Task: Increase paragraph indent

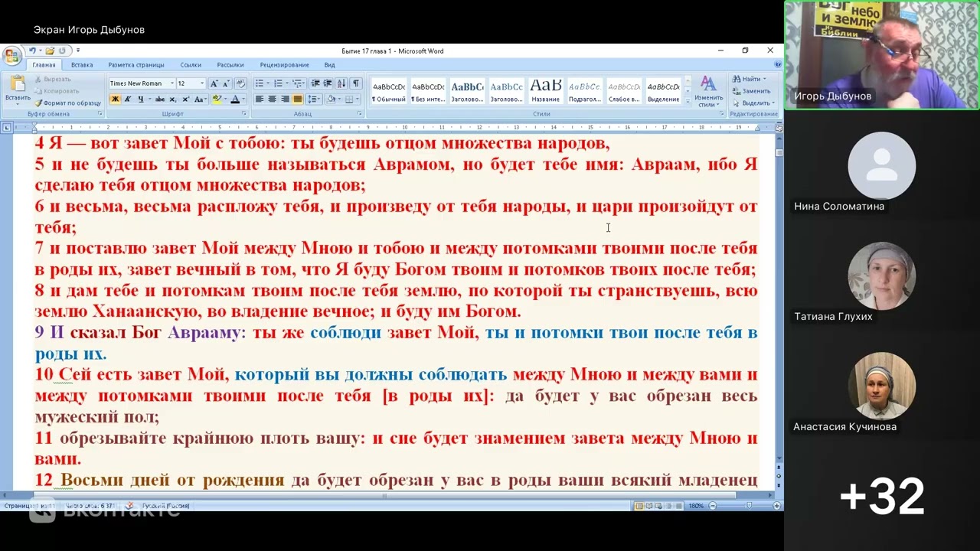Action: [328, 83]
